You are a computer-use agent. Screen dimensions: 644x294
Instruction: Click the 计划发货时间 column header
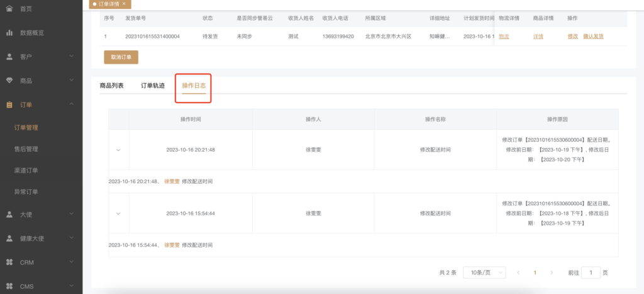pyautogui.click(x=479, y=18)
